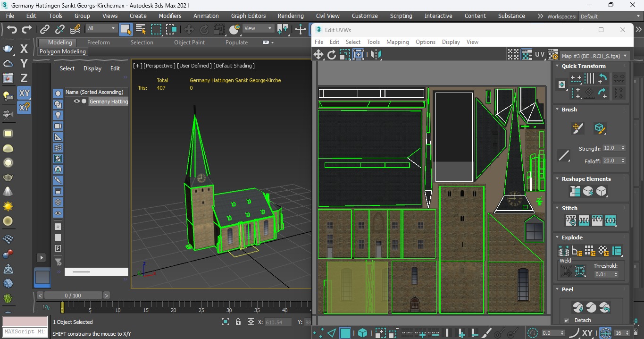Viewport: 644px width, 339px height.
Task: Click the Select and Move tool in main toolbar
Action: pyautogui.click(x=189, y=29)
